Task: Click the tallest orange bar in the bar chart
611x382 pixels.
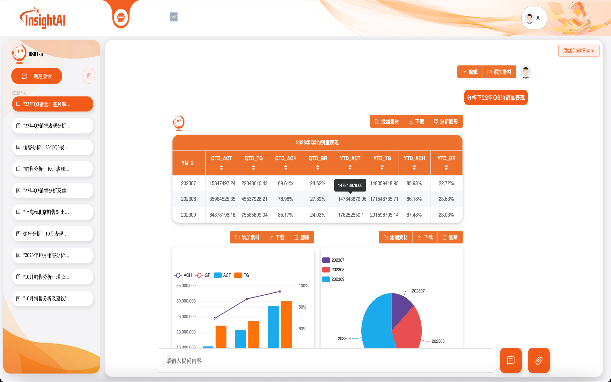Action: tap(286, 324)
